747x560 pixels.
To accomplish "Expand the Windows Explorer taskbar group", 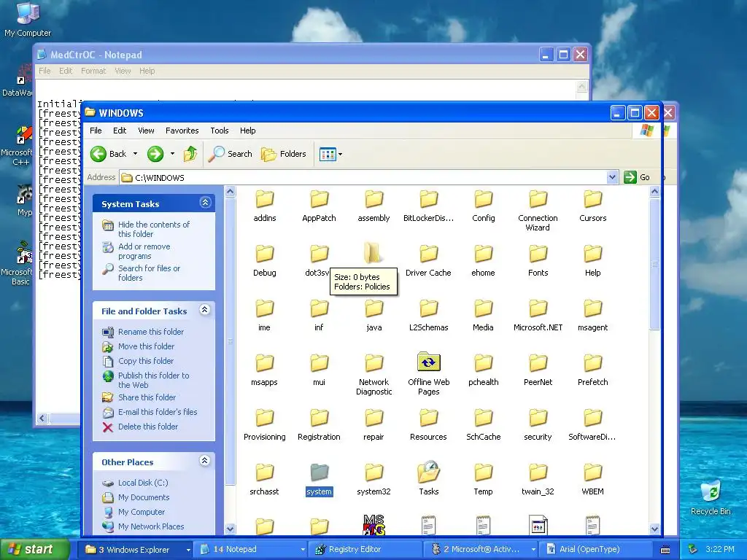I will (188, 550).
